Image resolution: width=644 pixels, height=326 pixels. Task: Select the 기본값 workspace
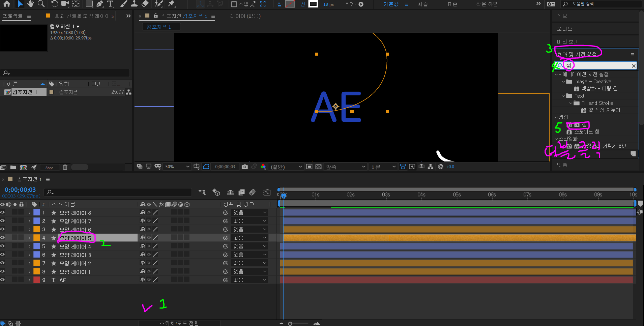coord(391,4)
